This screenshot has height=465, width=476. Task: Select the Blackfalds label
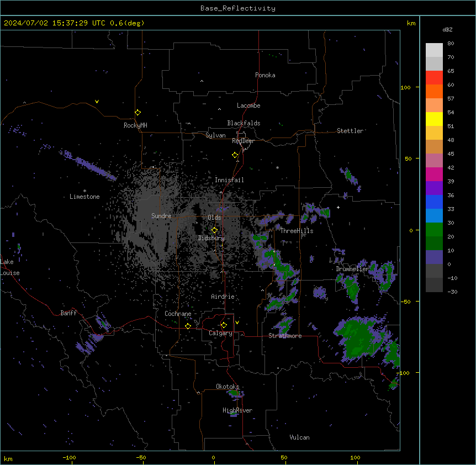coord(244,123)
